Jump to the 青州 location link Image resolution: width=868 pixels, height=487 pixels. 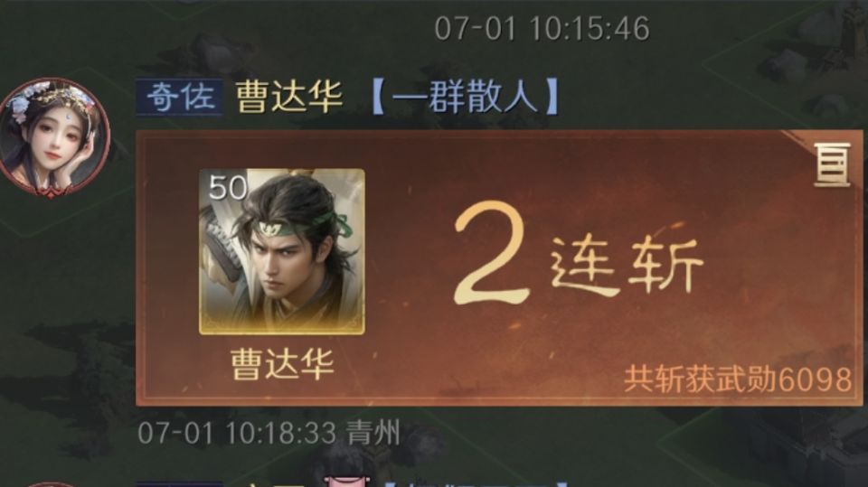coord(373,433)
